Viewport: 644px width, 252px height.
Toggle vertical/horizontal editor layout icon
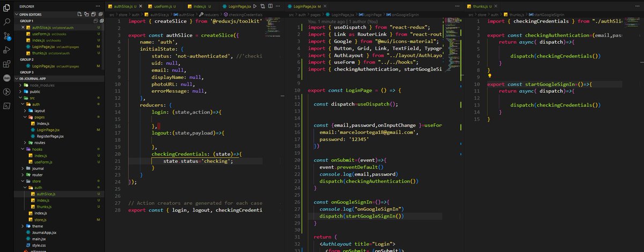[86, 14]
